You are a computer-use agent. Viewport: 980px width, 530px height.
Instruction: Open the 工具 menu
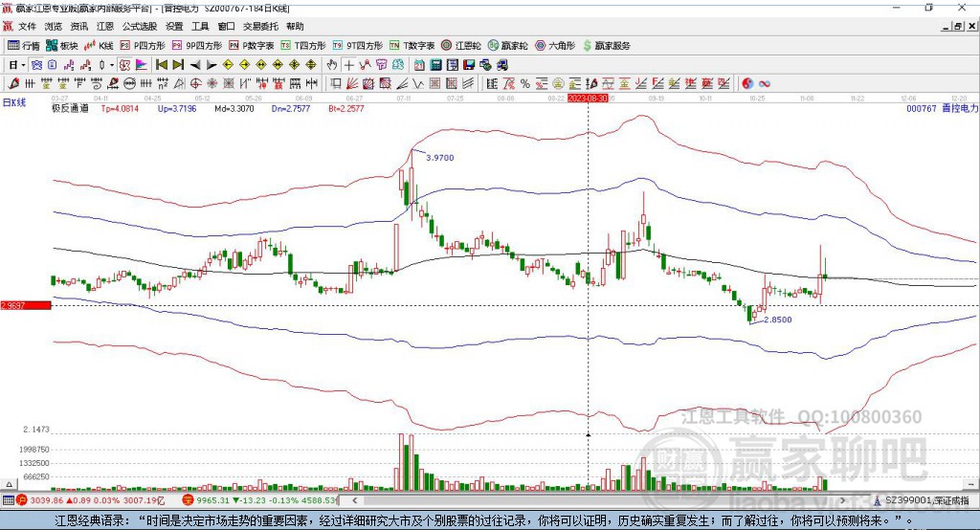coord(200,26)
